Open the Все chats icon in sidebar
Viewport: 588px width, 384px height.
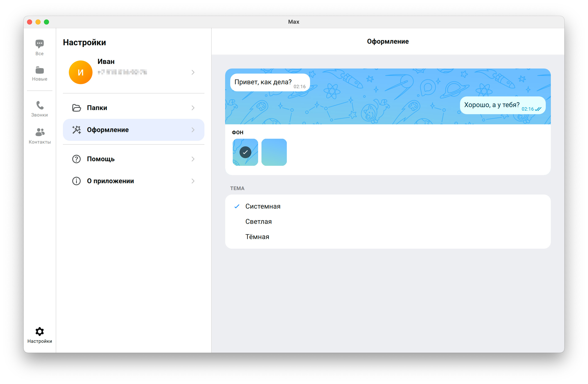(x=39, y=44)
